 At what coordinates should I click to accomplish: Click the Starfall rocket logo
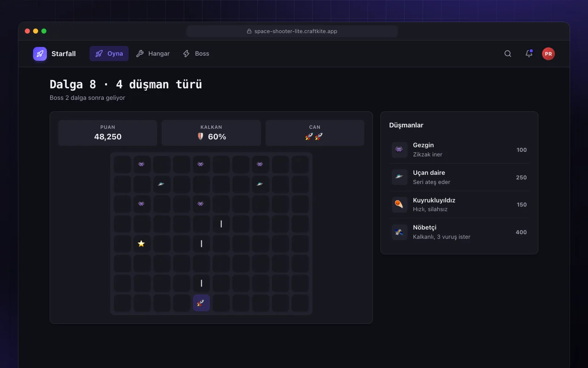40,54
